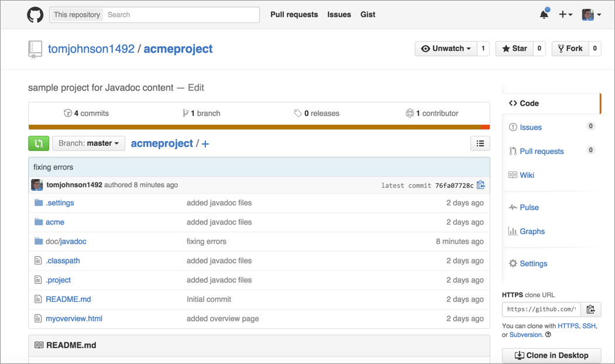Check the notifications bell icon
The height and width of the screenshot is (364, 615).
tap(544, 15)
